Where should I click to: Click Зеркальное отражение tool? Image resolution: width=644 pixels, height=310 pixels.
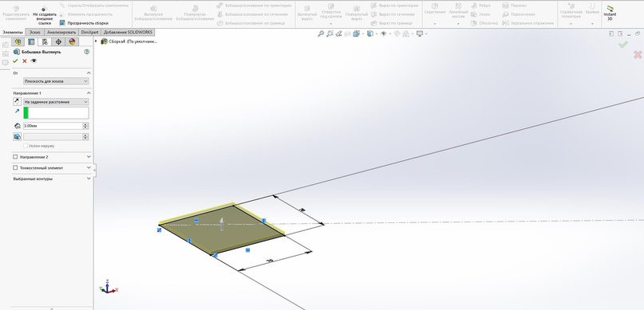tap(527, 23)
